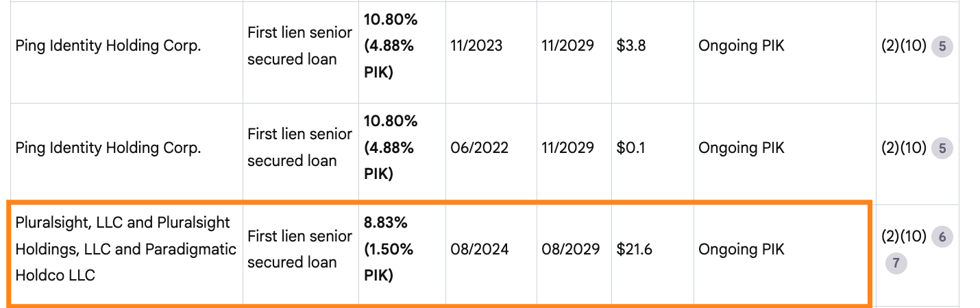This screenshot has height=308, width=980.
Task: Click the Pluralsight, LLC company name cell
Action: [125, 249]
